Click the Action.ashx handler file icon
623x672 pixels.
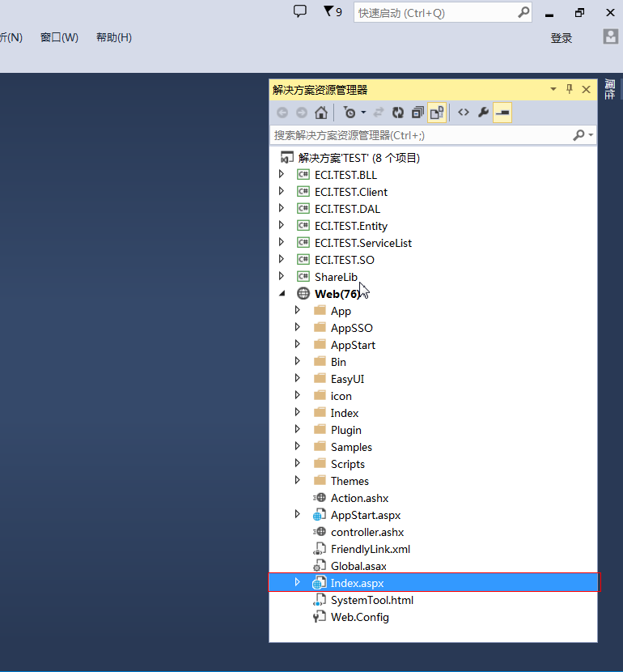pyautogui.click(x=320, y=498)
